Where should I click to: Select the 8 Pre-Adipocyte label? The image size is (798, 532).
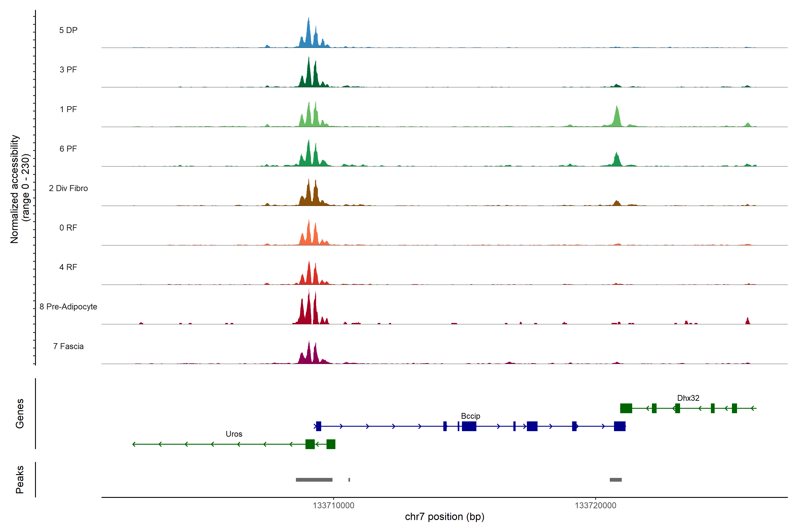68,307
